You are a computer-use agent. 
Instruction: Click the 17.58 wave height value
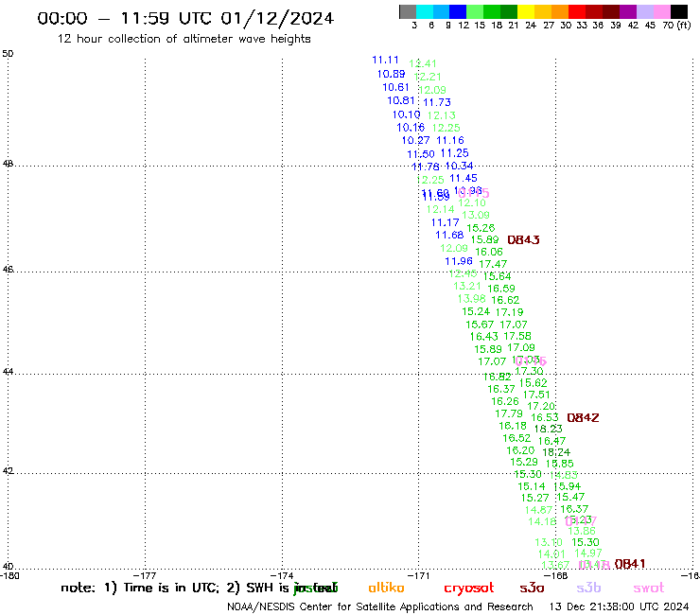517,336
